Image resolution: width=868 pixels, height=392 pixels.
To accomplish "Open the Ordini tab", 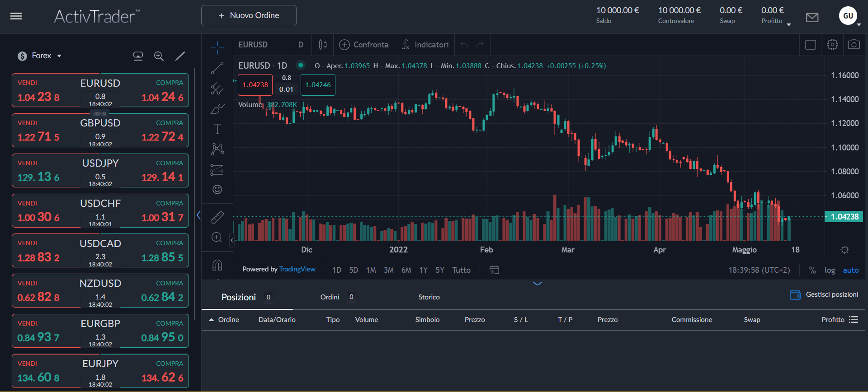I will pos(337,297).
